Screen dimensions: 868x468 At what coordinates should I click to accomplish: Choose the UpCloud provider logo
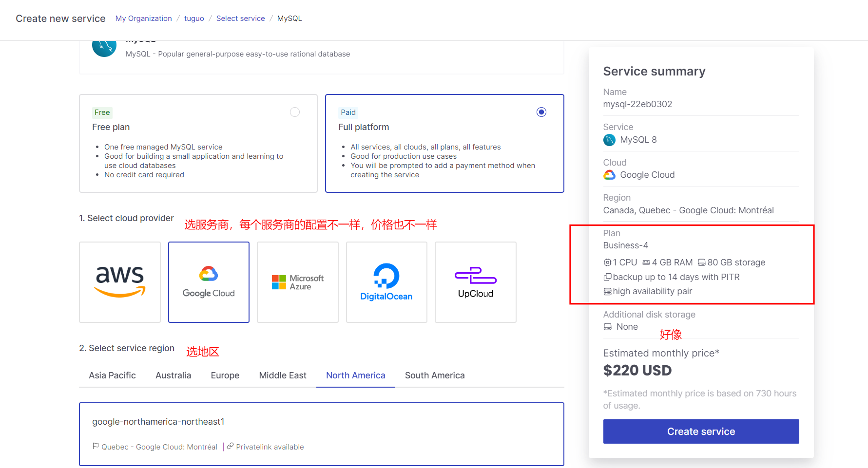click(x=475, y=282)
